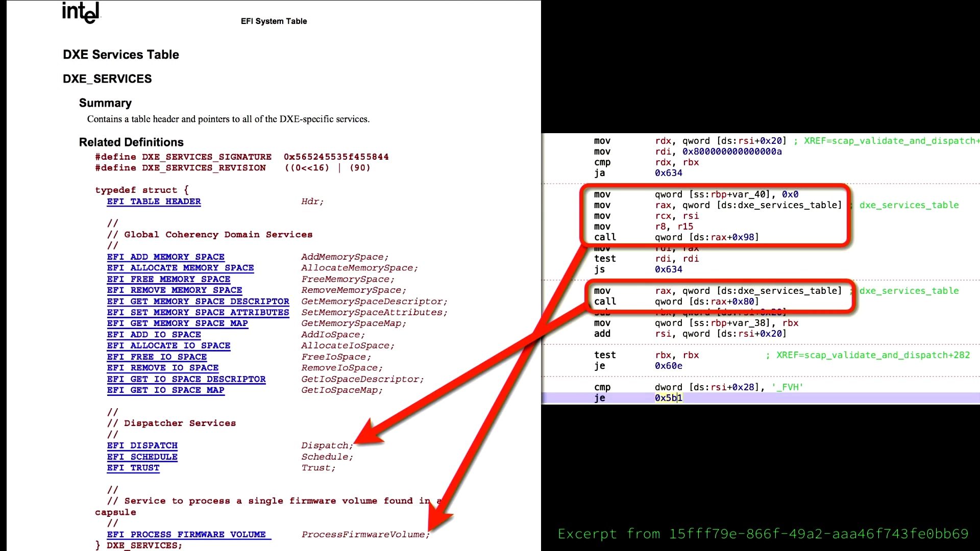
Task: Follow the EFI_SCHEDULE link
Action: point(142,457)
